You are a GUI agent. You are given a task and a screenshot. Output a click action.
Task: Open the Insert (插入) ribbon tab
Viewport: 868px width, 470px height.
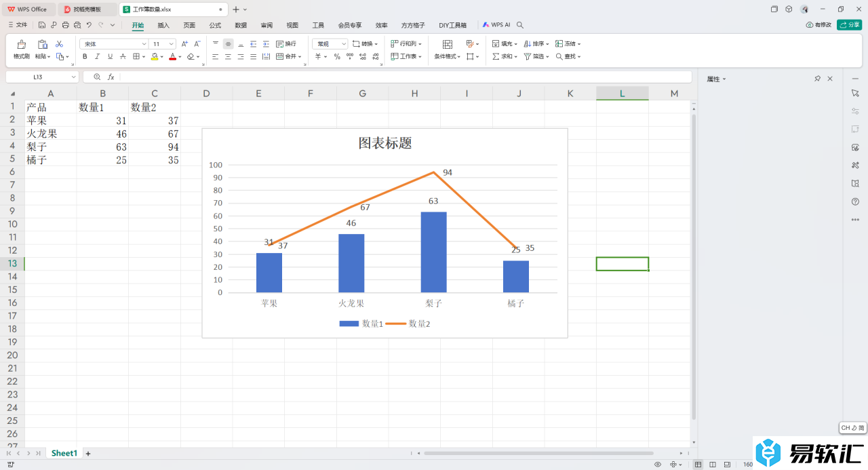tap(163, 25)
